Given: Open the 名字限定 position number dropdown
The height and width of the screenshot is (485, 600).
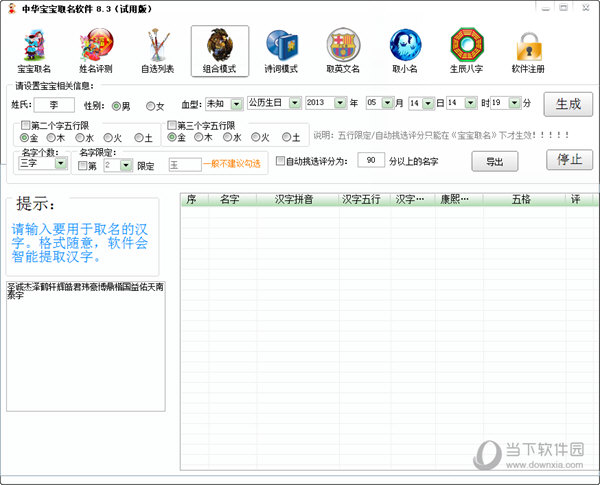Looking at the screenshot, I should point(126,165).
